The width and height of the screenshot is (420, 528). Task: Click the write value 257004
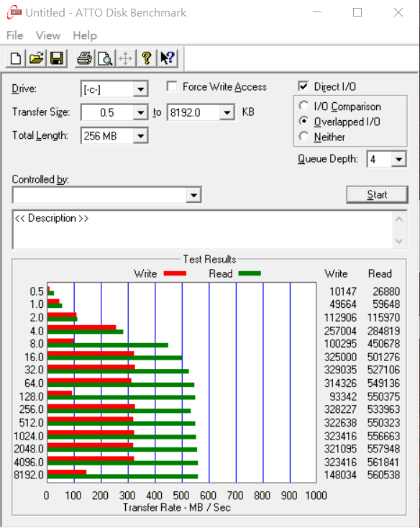[x=340, y=331]
